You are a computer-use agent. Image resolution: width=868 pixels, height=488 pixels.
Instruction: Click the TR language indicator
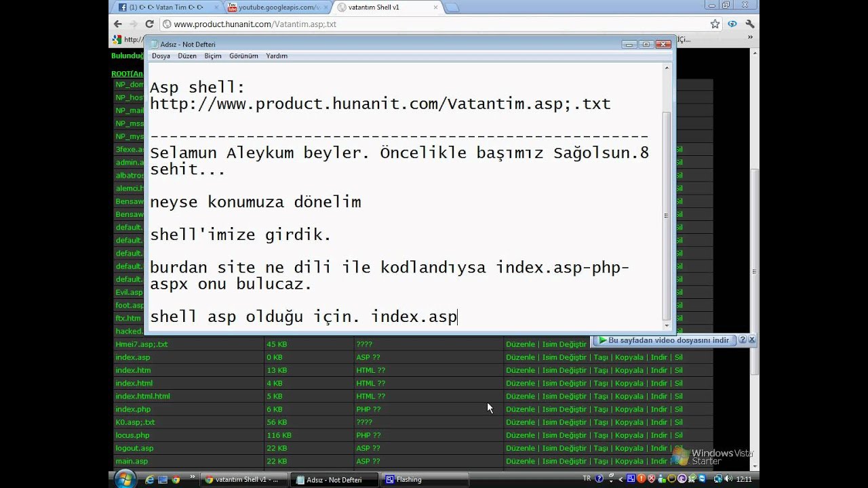(587, 479)
